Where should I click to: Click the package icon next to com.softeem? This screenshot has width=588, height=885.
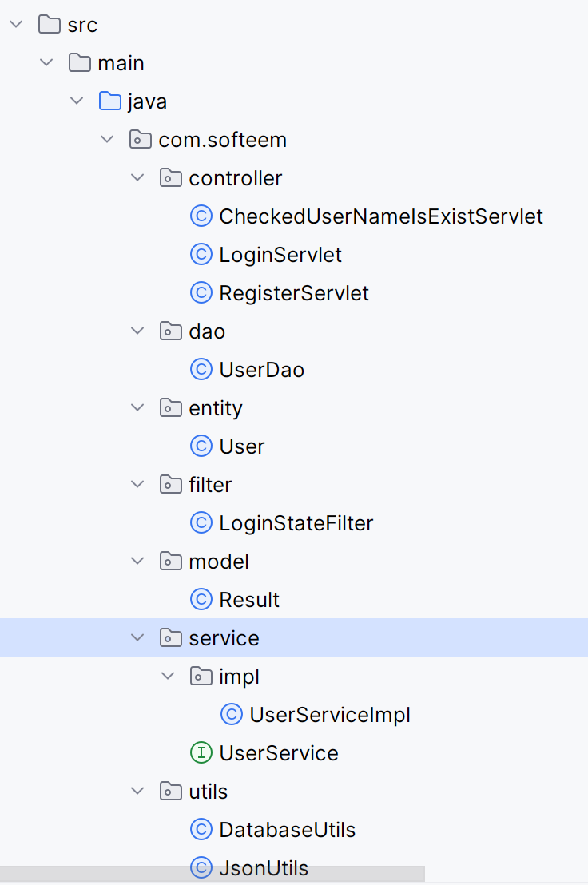click(x=140, y=139)
